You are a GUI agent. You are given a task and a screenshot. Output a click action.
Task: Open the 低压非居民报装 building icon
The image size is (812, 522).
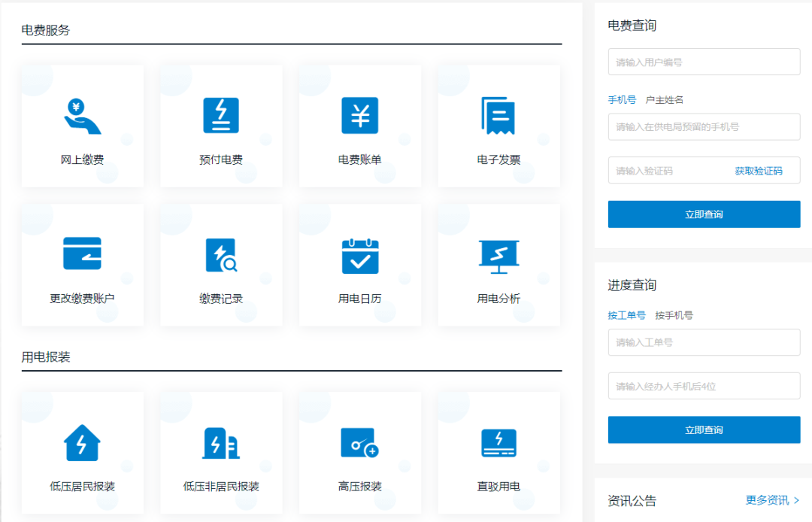click(221, 443)
